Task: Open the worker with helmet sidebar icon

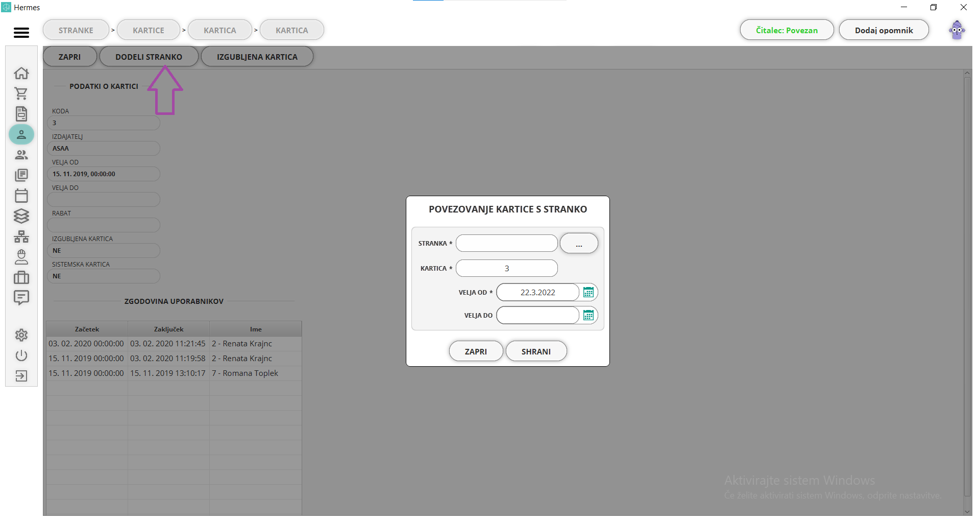Action: 21,256
